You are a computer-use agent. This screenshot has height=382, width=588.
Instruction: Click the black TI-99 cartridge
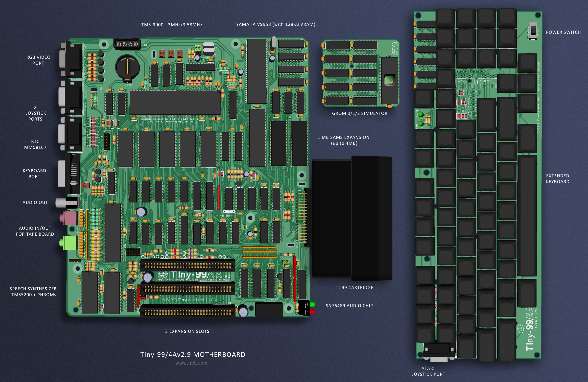click(352, 218)
